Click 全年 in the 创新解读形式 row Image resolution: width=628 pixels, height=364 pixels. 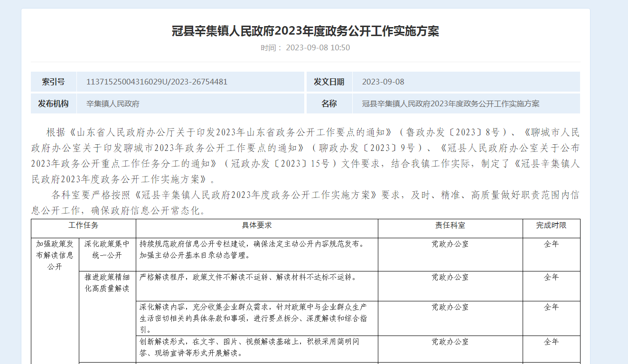click(551, 342)
